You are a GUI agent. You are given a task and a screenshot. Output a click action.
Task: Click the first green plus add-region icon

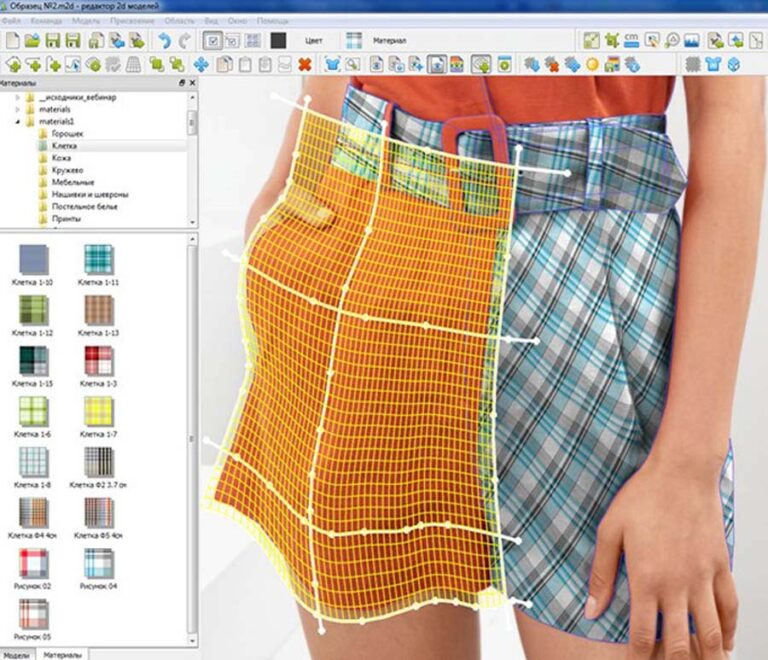[x=13, y=64]
